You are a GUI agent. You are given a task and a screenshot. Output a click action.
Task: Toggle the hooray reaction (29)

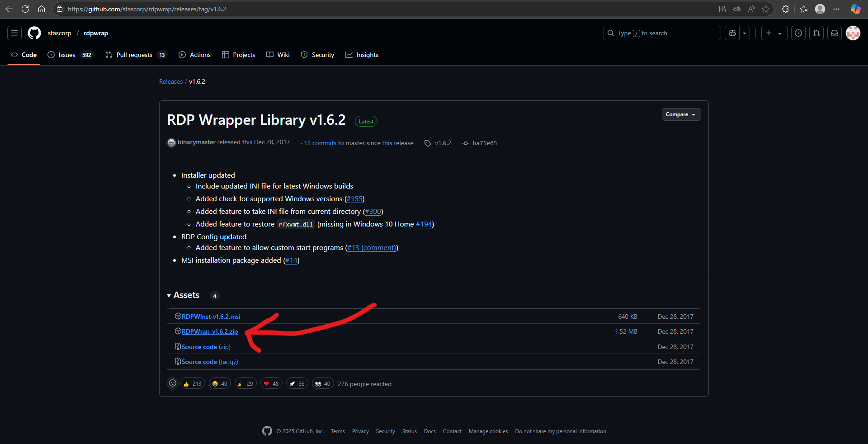pyautogui.click(x=245, y=383)
